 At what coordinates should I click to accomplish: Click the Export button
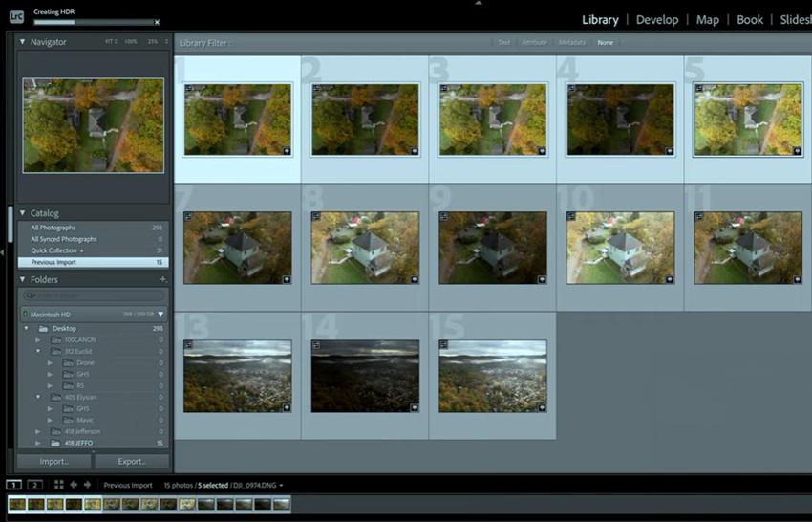coord(132,462)
